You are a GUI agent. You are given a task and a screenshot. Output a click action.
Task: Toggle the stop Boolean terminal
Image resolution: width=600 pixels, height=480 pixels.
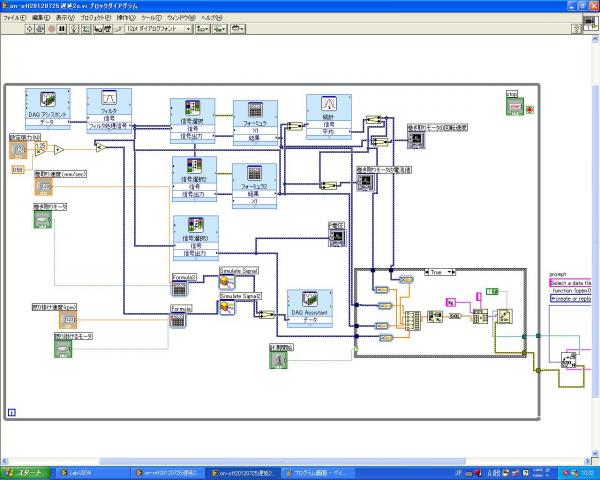(x=514, y=106)
